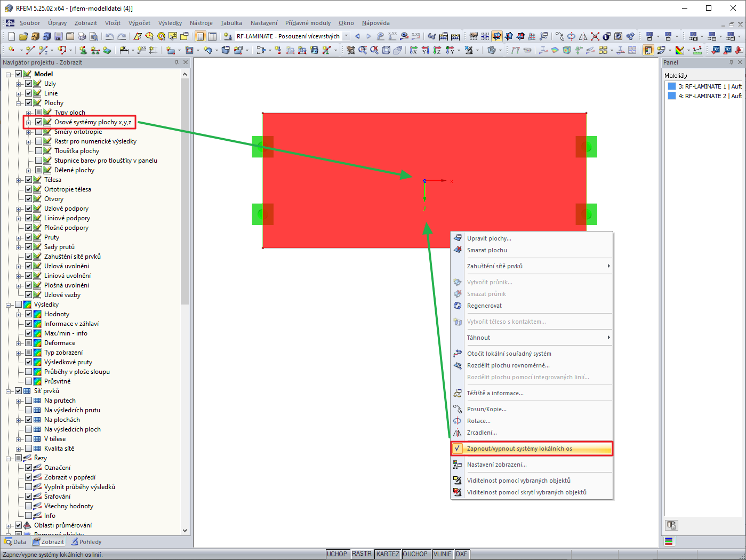Switch to the Data navigator tab

coord(15,542)
